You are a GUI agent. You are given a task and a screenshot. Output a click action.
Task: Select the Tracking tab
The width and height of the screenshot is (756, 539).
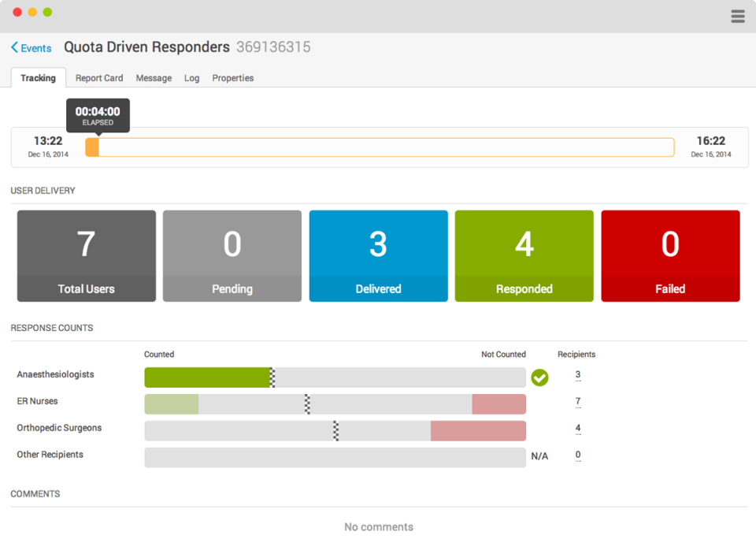coord(38,78)
